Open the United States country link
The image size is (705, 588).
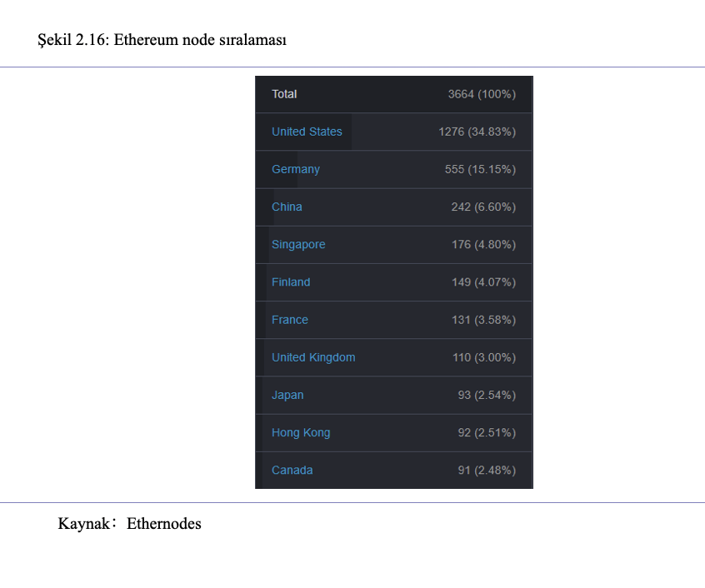tap(307, 132)
